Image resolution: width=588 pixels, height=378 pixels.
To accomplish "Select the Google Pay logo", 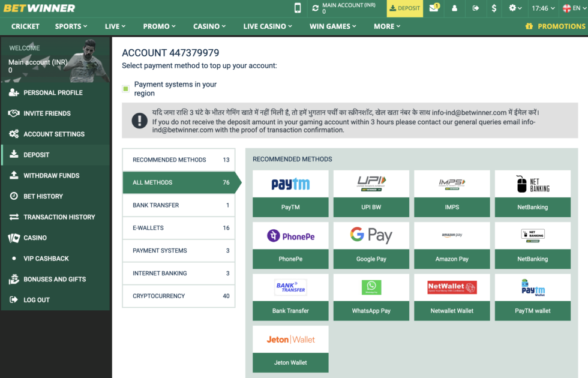I will pos(371,236).
